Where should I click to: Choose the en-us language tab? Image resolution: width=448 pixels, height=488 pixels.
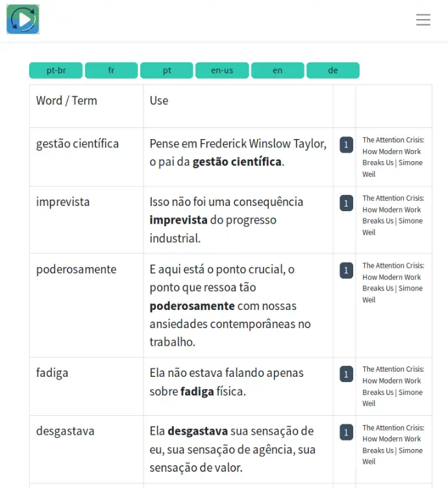coord(222,70)
